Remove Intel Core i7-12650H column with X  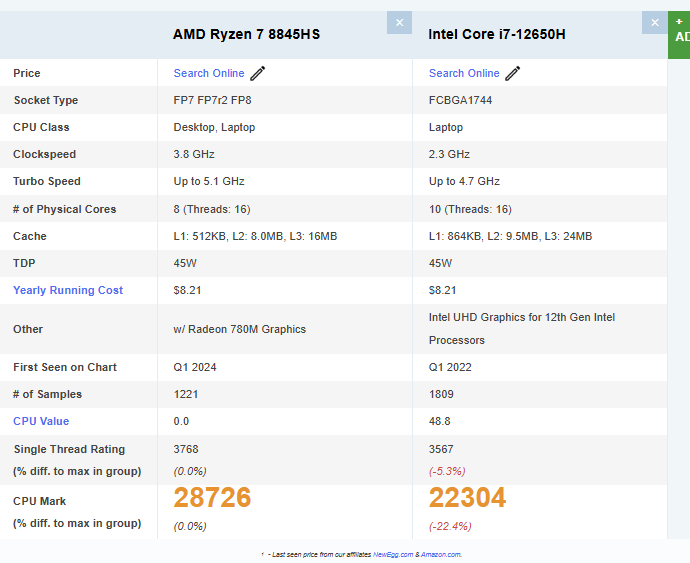[x=655, y=22]
